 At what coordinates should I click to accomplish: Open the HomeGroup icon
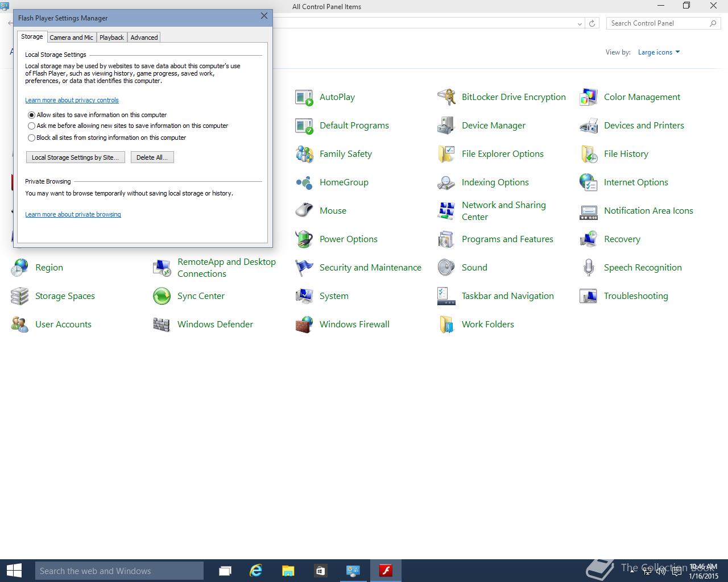(x=304, y=182)
